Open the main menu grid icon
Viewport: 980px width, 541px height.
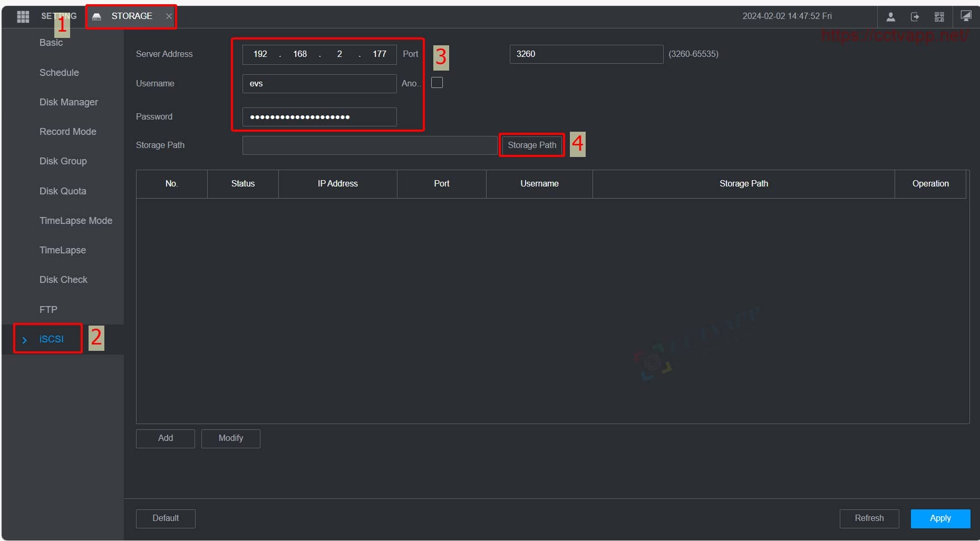[x=23, y=16]
